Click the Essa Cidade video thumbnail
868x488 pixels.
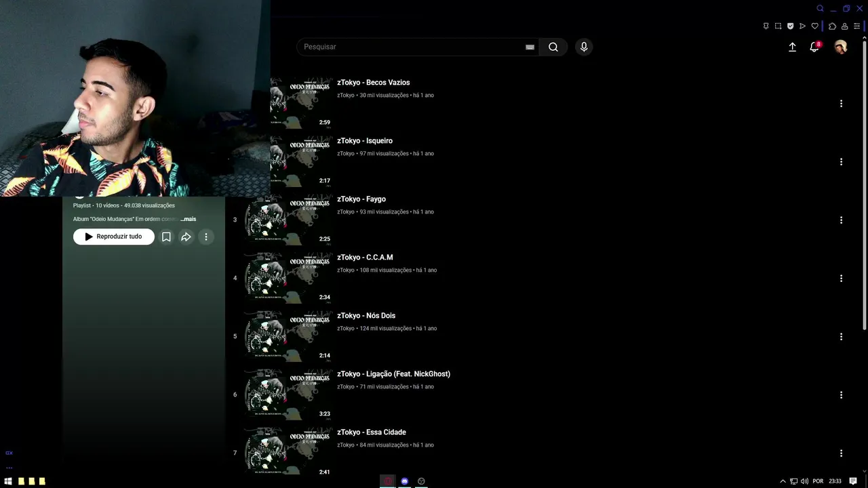(288, 451)
